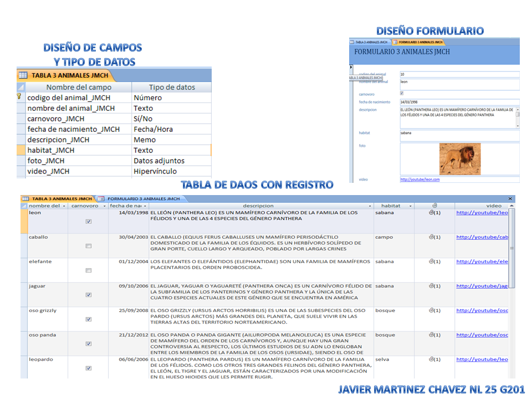This screenshot has width=532, height=399.
Task: Switch to TABLA 3 ANIMALES JMCH datasheet tab
Action: 58,199
